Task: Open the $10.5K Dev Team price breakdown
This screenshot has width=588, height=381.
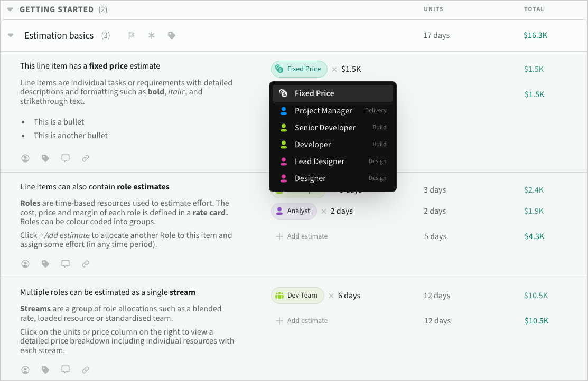Action: [536, 296]
